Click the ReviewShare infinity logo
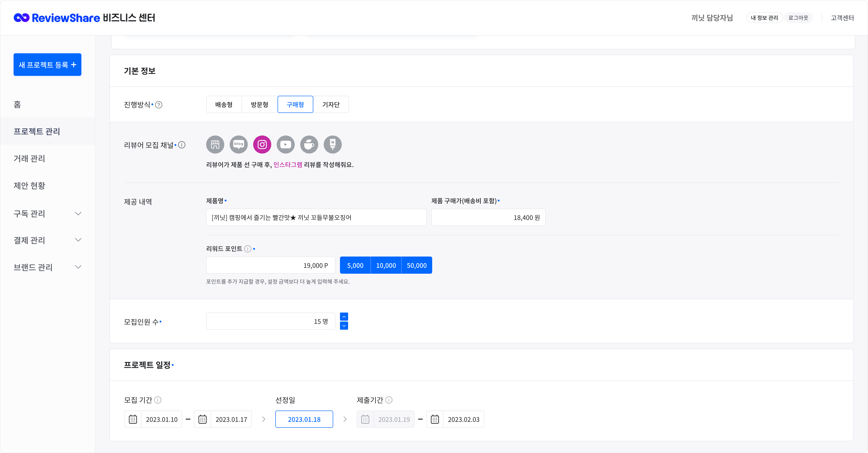 (x=21, y=18)
